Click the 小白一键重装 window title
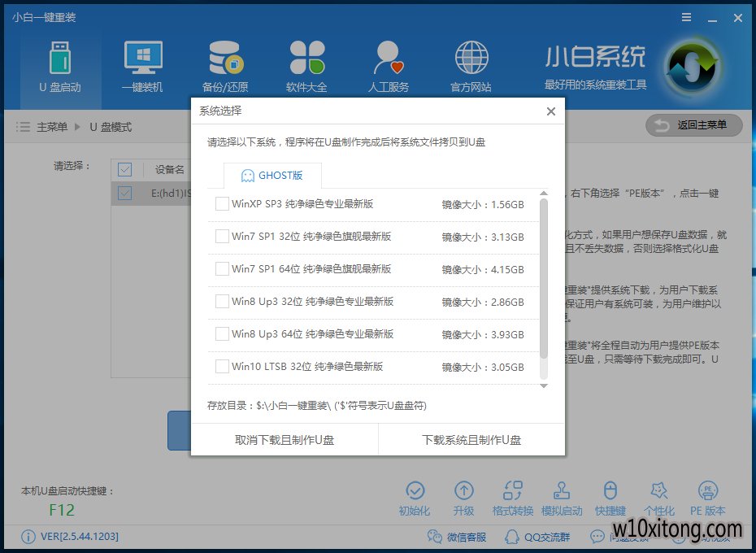The width and height of the screenshot is (756, 553). point(45,17)
